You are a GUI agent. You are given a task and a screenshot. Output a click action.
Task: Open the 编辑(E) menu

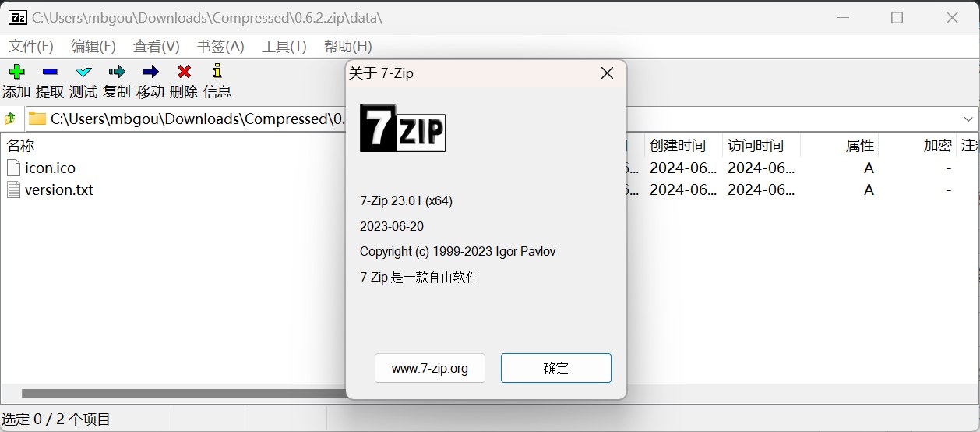(93, 46)
